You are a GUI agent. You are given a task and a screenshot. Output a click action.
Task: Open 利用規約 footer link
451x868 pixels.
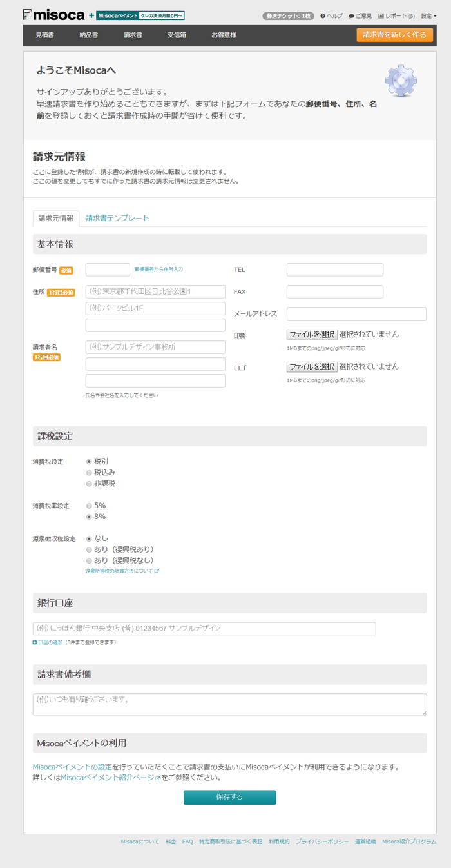(x=279, y=842)
